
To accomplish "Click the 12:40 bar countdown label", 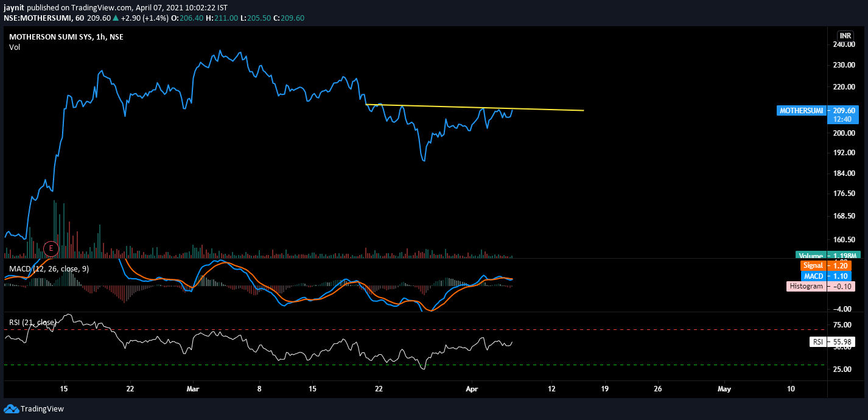I will [x=843, y=120].
